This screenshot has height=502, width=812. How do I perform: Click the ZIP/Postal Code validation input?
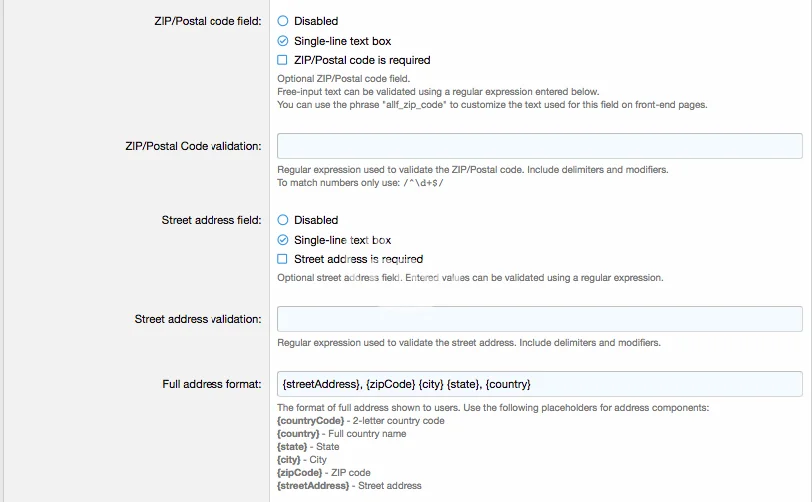coord(539,146)
